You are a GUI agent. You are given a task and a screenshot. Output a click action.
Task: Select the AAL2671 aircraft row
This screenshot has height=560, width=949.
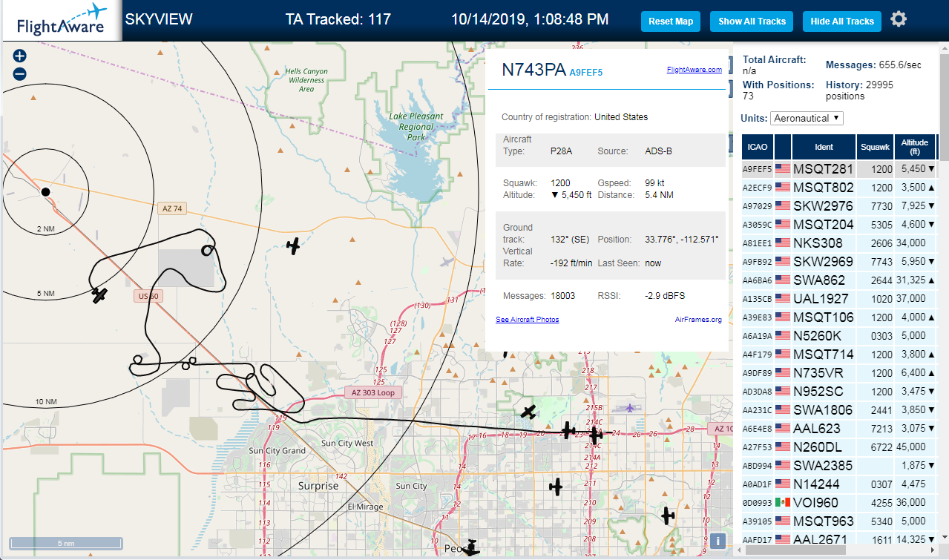(x=839, y=540)
